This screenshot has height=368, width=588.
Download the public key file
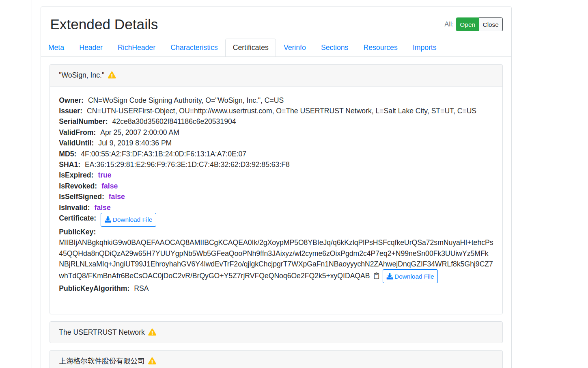point(410,276)
